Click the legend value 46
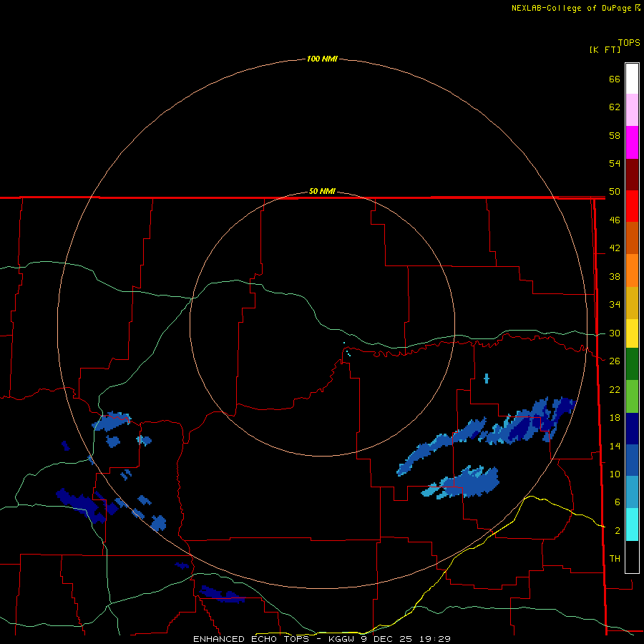The image size is (644, 644). click(x=615, y=220)
